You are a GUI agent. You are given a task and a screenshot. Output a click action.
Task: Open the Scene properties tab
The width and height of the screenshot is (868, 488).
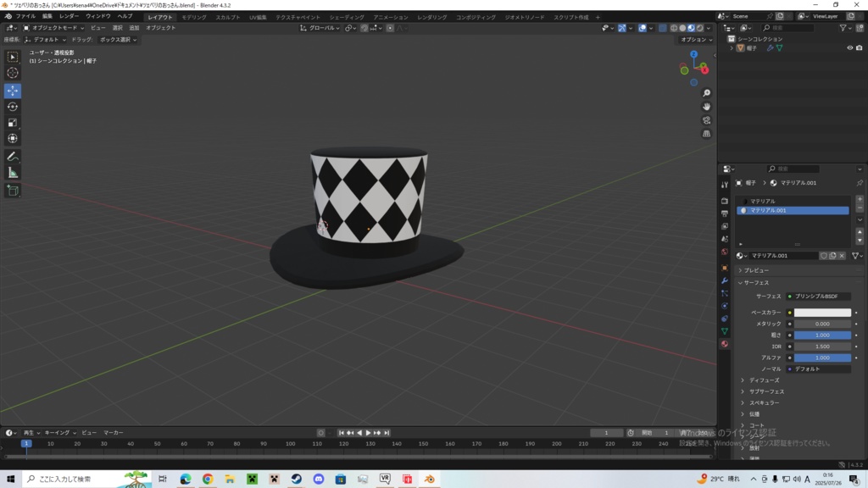pos(725,239)
